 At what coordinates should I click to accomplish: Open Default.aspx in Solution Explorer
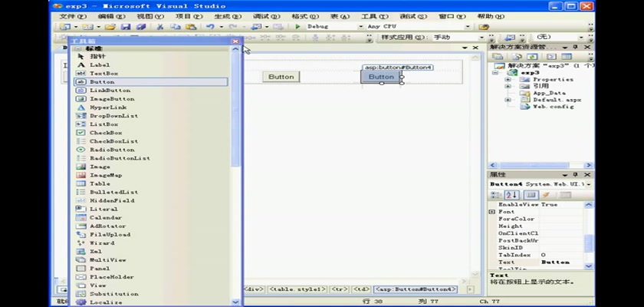point(557,100)
